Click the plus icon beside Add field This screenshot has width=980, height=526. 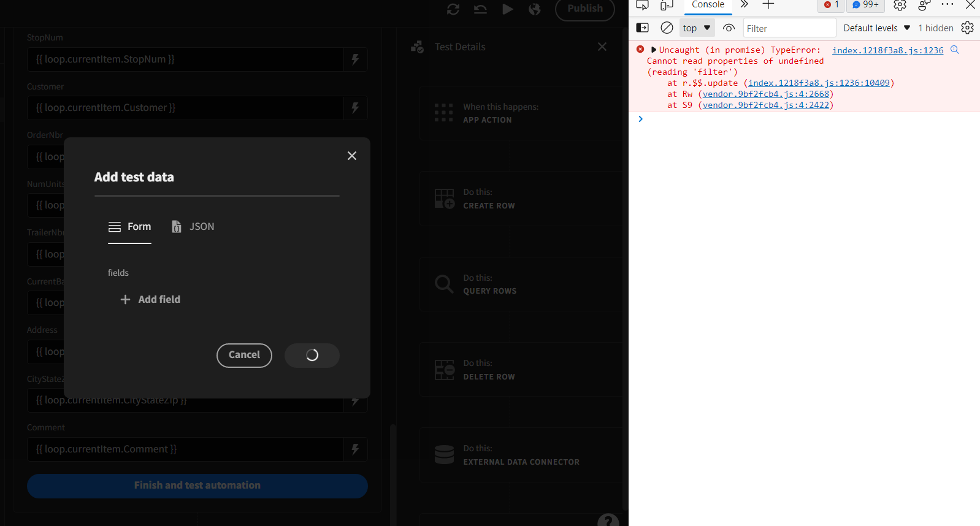[x=125, y=299]
